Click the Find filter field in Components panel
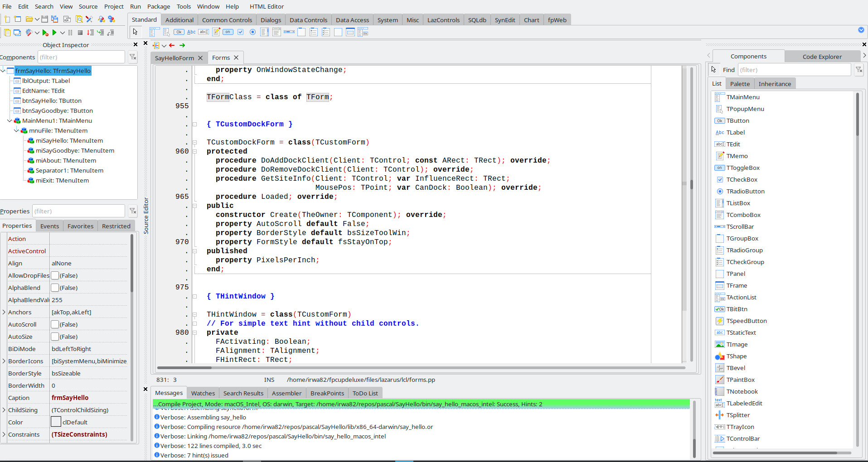868x462 pixels. pyautogui.click(x=794, y=70)
